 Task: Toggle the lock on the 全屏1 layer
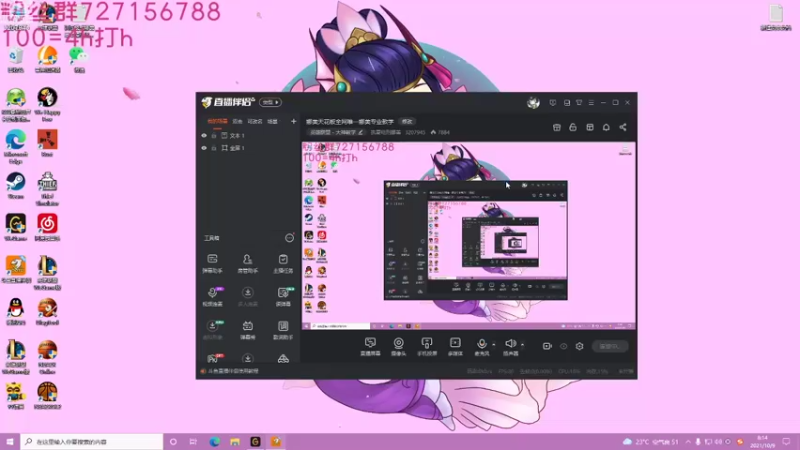click(x=214, y=148)
